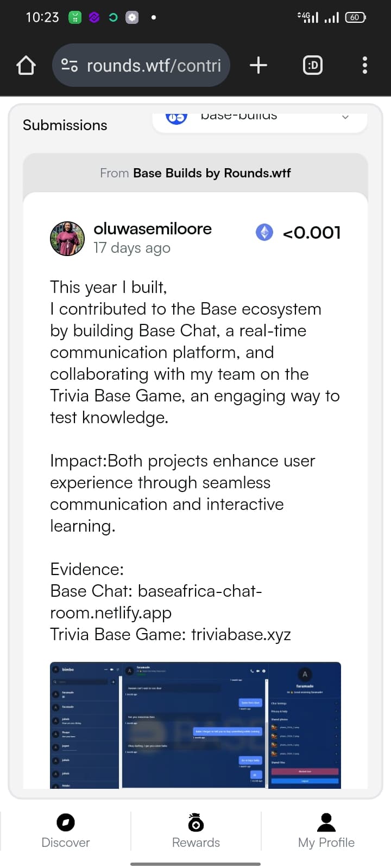Tap the Home icon in the browser toolbar

pos(26,65)
